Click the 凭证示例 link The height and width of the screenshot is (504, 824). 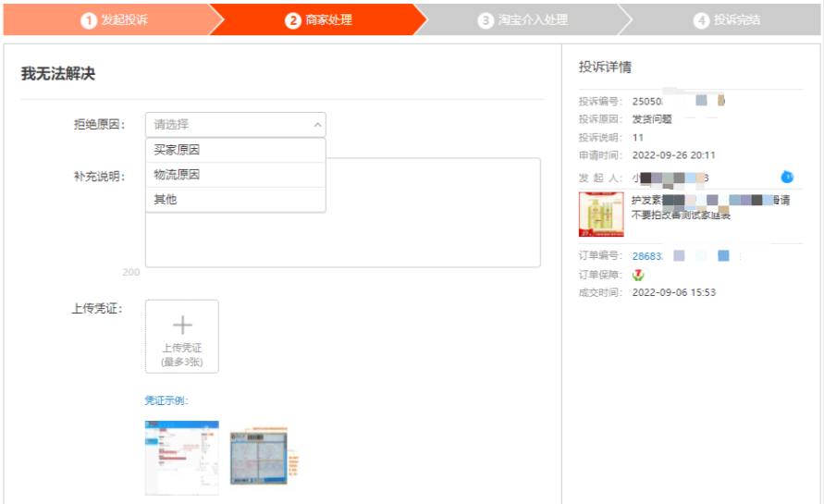coord(166,400)
